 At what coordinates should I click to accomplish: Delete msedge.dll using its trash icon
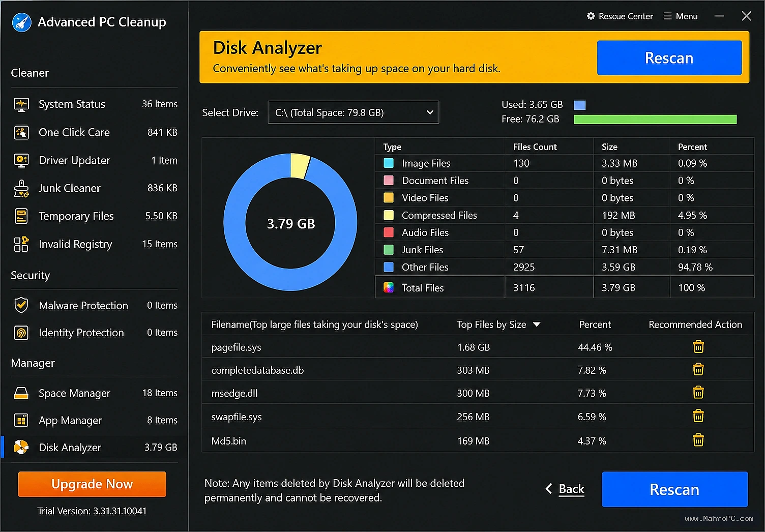(x=698, y=392)
